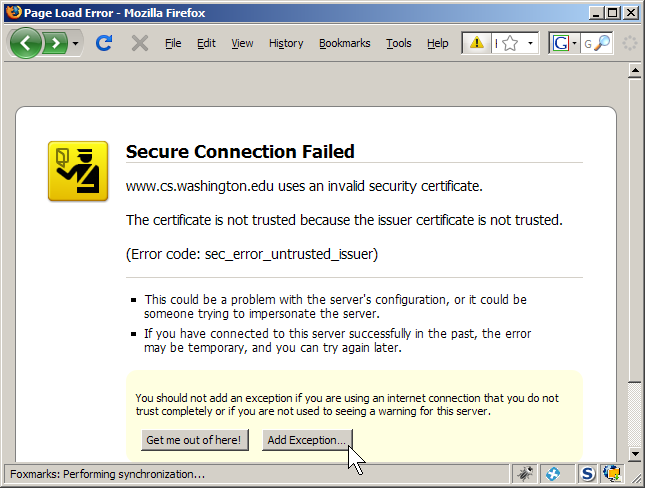Open the Bookmarks menu
This screenshot has height=488, width=645.
click(345, 43)
